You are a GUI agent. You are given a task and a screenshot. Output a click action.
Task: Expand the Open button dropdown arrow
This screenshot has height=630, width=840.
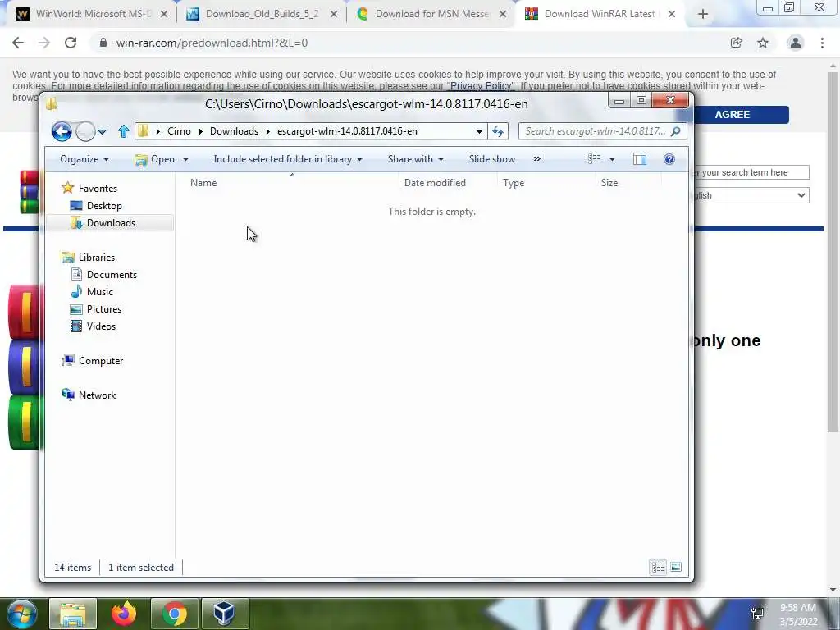185,160
